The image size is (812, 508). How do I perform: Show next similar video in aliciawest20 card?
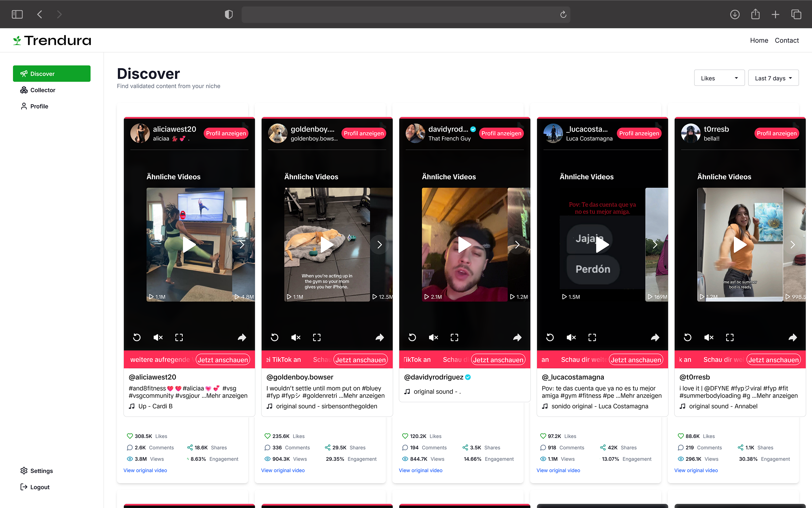tap(242, 245)
